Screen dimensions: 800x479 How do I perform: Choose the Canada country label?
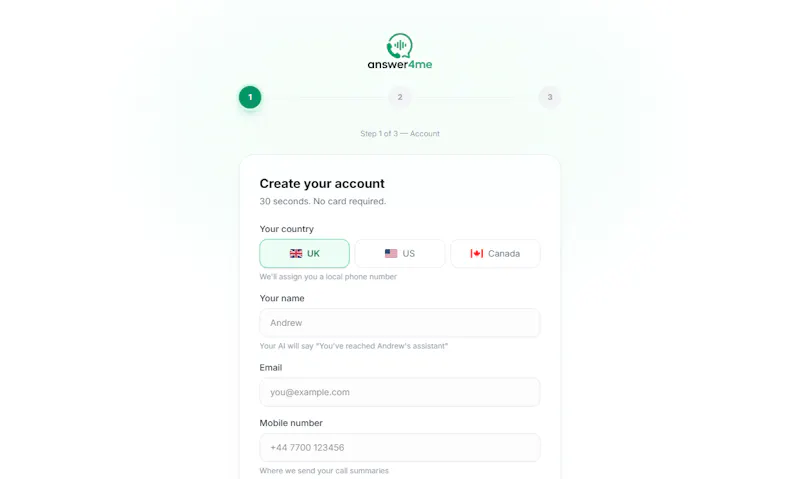point(504,254)
